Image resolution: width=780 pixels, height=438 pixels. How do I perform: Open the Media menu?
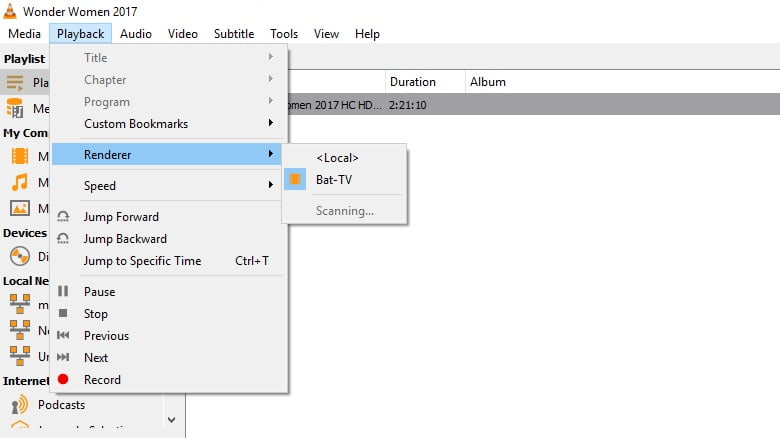(24, 34)
